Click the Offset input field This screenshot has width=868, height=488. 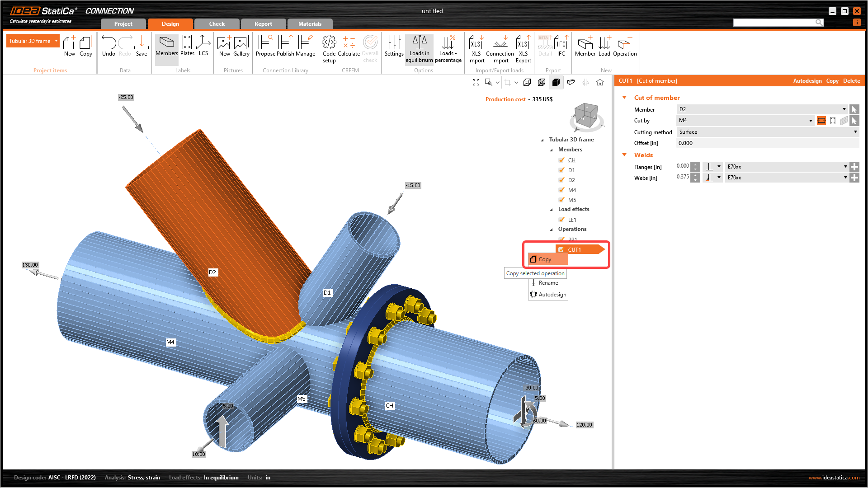(x=768, y=143)
